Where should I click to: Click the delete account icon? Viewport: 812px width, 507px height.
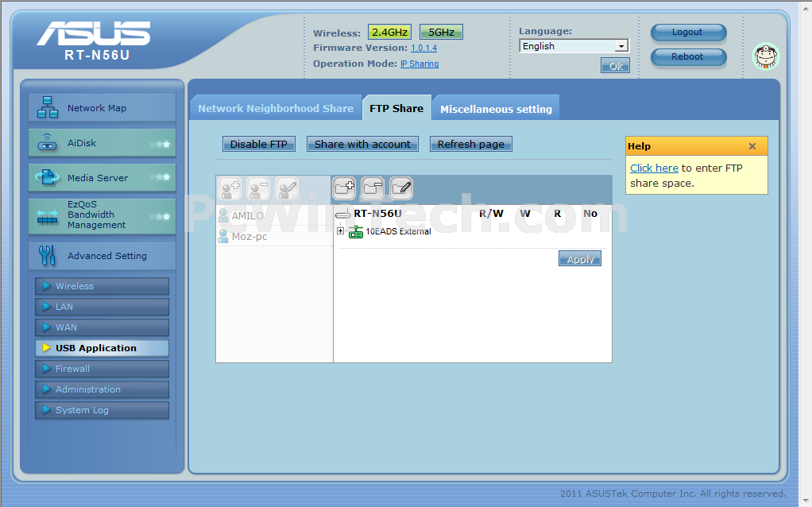tap(258, 188)
